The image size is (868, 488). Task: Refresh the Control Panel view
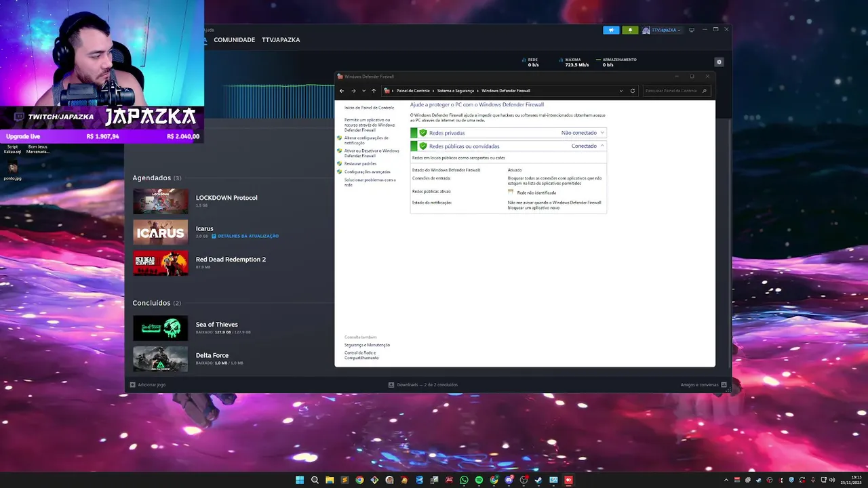tap(633, 91)
